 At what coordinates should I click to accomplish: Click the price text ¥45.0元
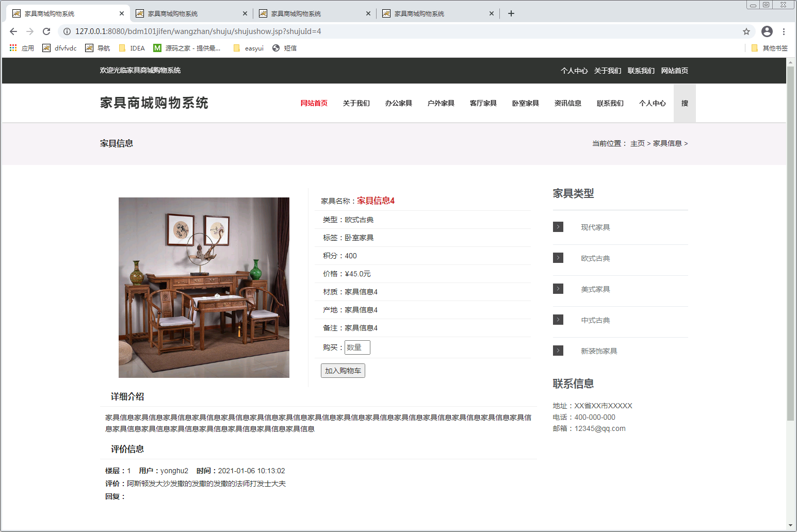[357, 274]
